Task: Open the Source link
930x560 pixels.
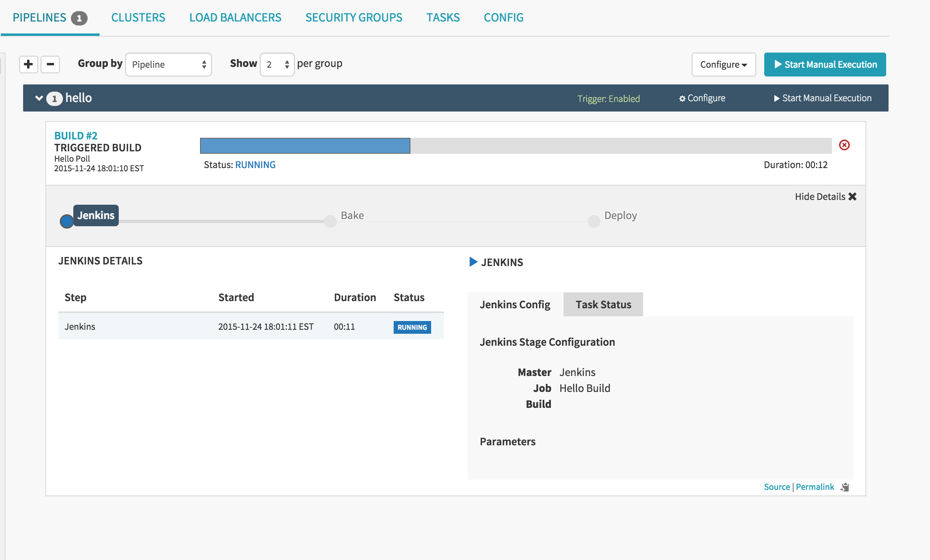Action: tap(777, 487)
